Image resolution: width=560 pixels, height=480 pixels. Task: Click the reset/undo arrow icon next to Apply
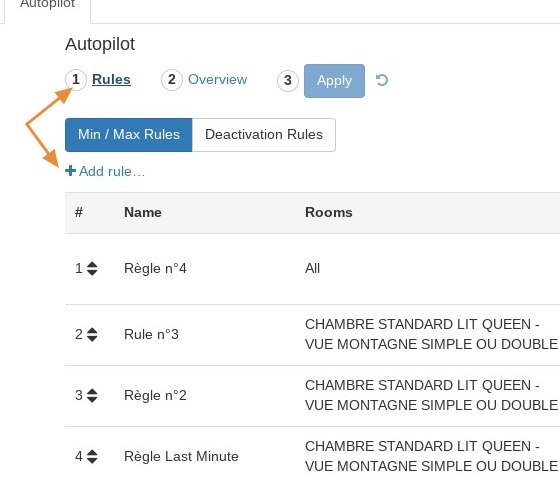click(382, 80)
